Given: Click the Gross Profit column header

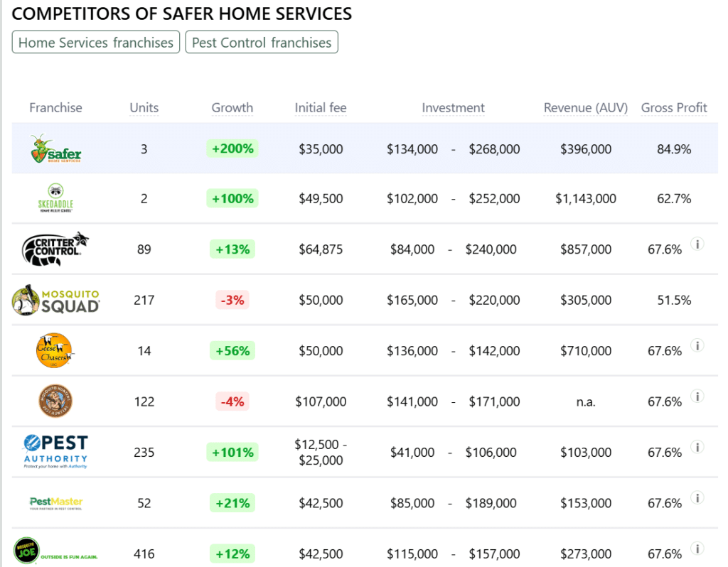Looking at the screenshot, I should point(674,108).
